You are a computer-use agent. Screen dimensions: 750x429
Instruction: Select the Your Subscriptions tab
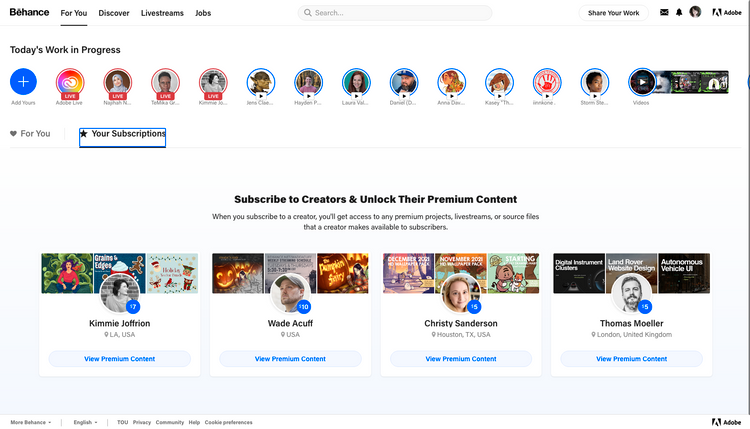pos(122,137)
